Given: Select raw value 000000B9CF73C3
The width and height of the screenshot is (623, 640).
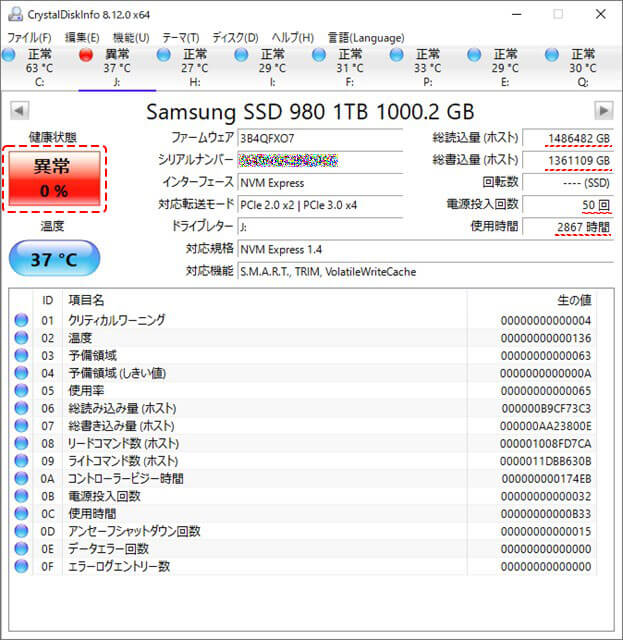Looking at the screenshot, I should tap(546, 408).
